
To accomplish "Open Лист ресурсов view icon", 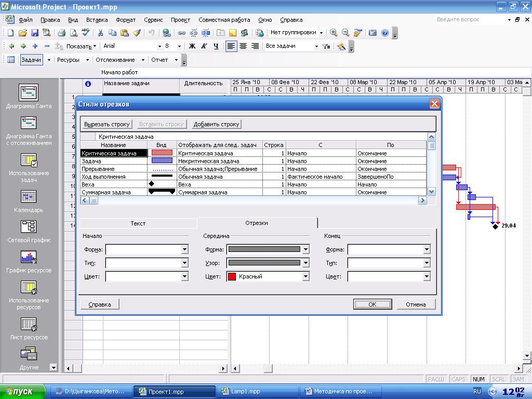I will 29,329.
